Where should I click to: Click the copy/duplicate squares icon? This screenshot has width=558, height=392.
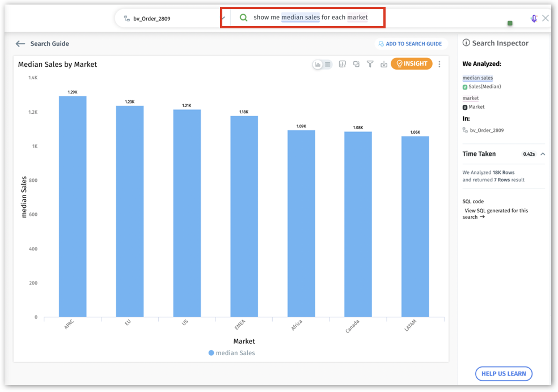pos(356,64)
